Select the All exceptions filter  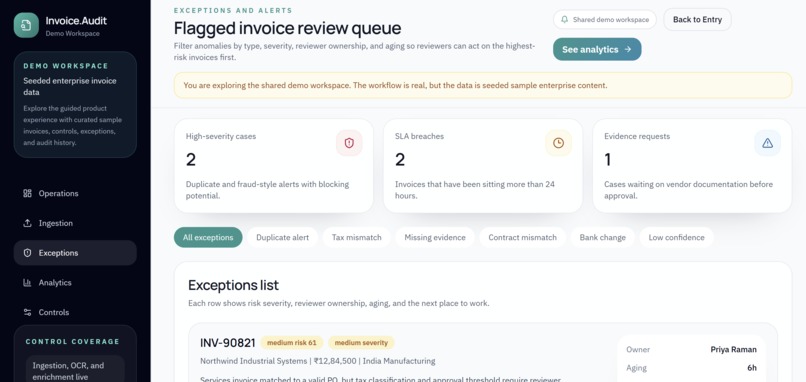coord(208,238)
